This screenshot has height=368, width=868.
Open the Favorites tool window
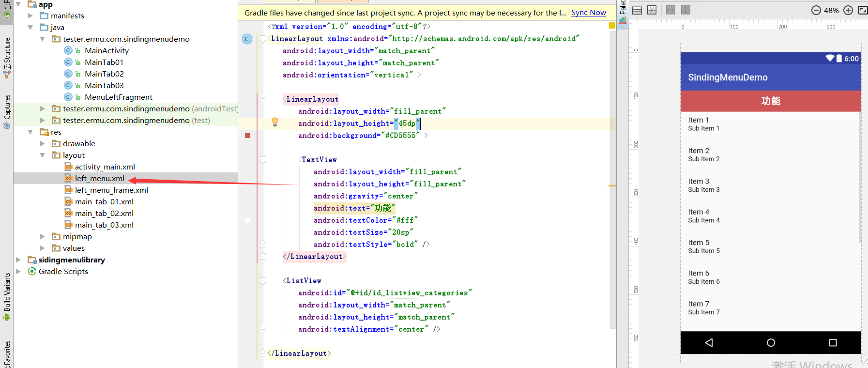point(7,354)
